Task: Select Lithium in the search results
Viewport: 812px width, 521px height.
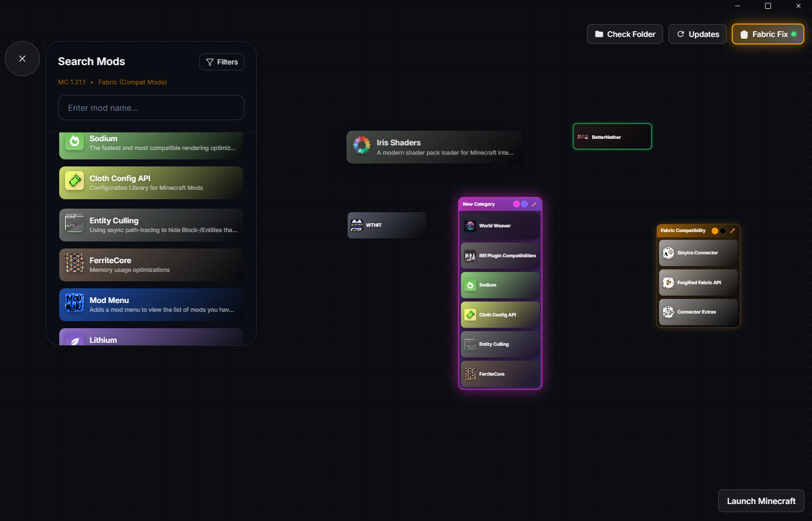Action: click(151, 337)
